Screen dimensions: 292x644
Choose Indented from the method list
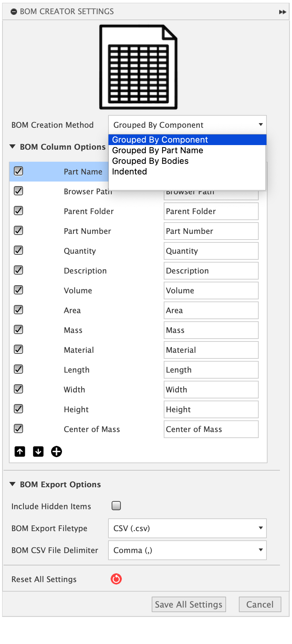130,172
